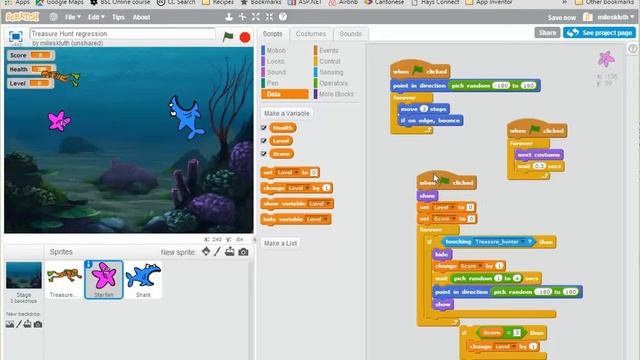The width and height of the screenshot is (640, 360).
Task: Open the scripts area help icon
Action: point(633,49)
